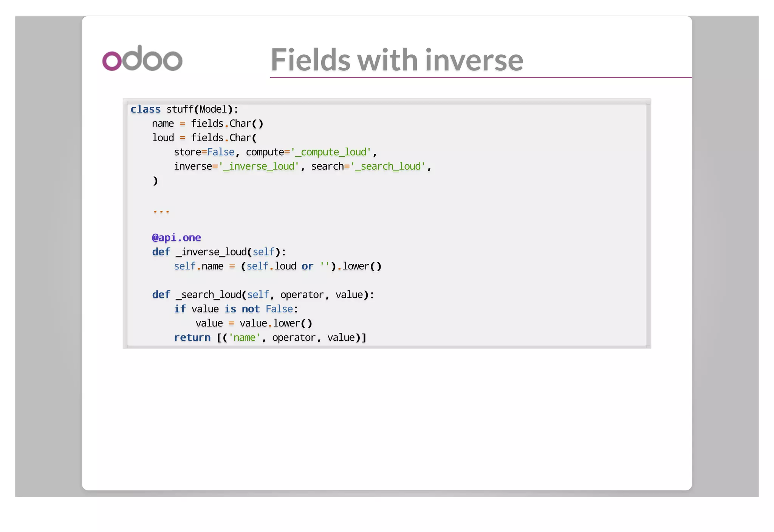Click the 'class stuff(Model):' code line

point(184,109)
